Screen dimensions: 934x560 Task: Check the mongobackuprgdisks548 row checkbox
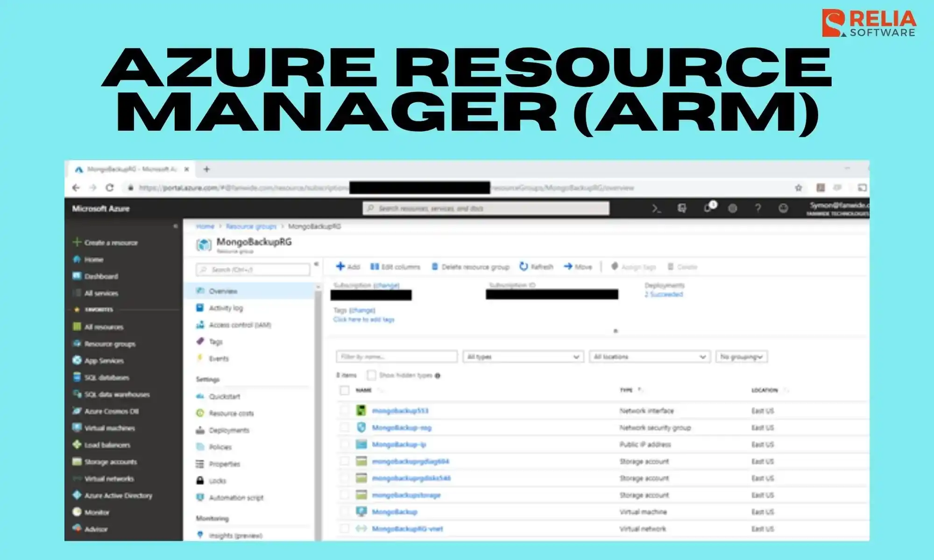(x=345, y=478)
